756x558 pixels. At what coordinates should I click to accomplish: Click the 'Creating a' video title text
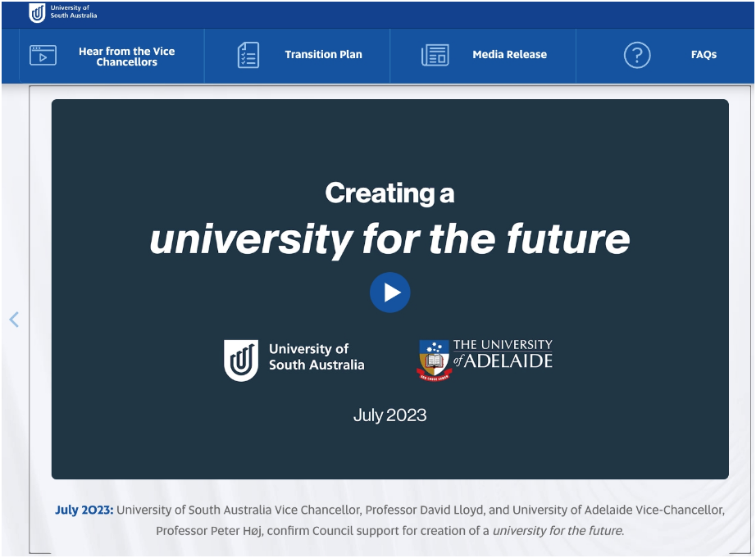pyautogui.click(x=389, y=193)
